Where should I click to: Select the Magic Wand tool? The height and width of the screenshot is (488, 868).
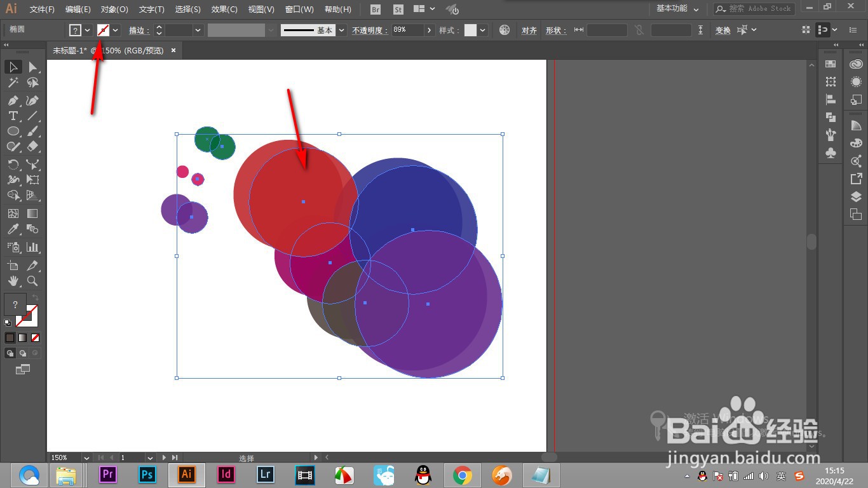13,83
